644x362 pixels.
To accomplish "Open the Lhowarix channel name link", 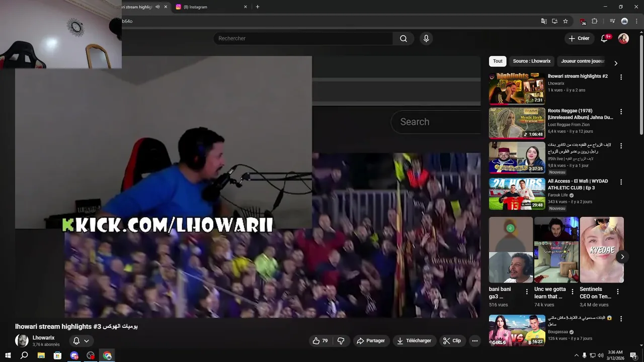I will point(43,338).
